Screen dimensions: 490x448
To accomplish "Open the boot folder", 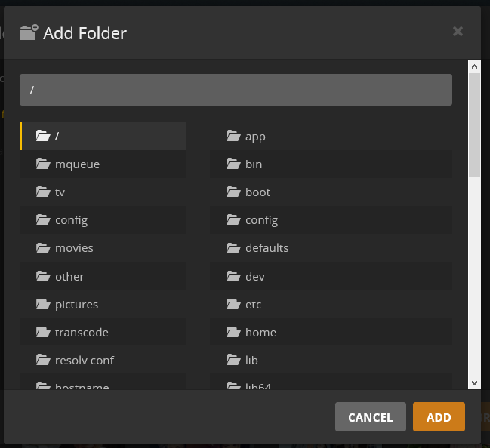I will (x=331, y=192).
